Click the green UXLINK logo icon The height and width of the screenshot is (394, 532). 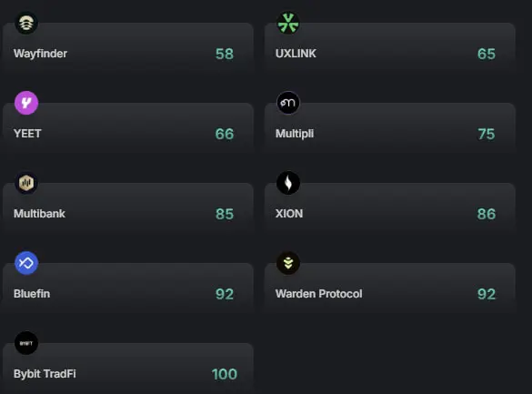[x=288, y=23]
